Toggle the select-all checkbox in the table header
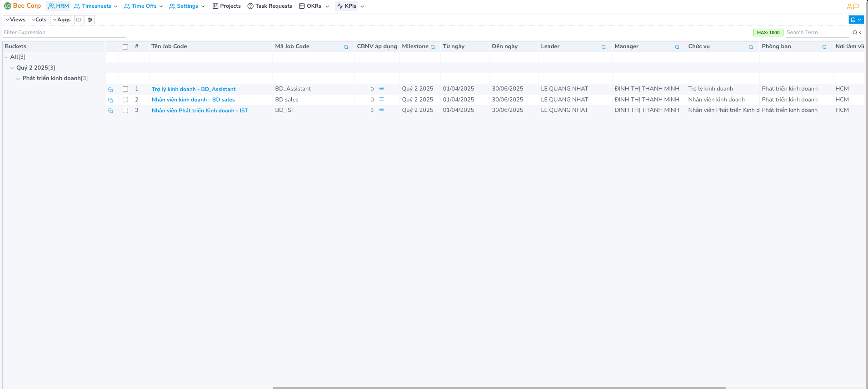This screenshot has height=389, width=868. click(125, 47)
